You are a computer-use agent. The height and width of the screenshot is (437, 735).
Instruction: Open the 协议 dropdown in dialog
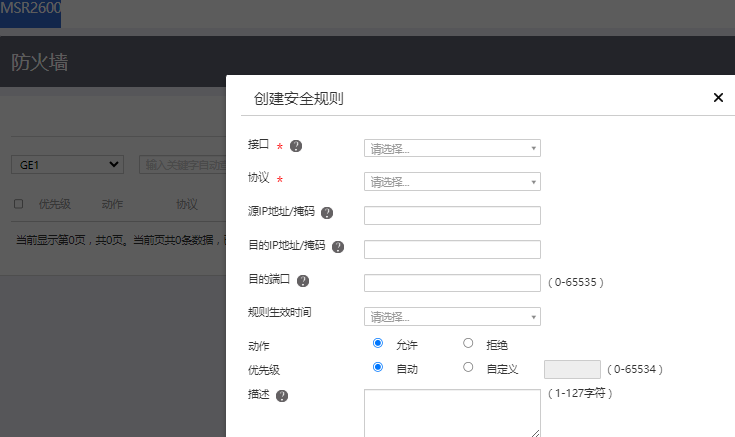pos(452,181)
